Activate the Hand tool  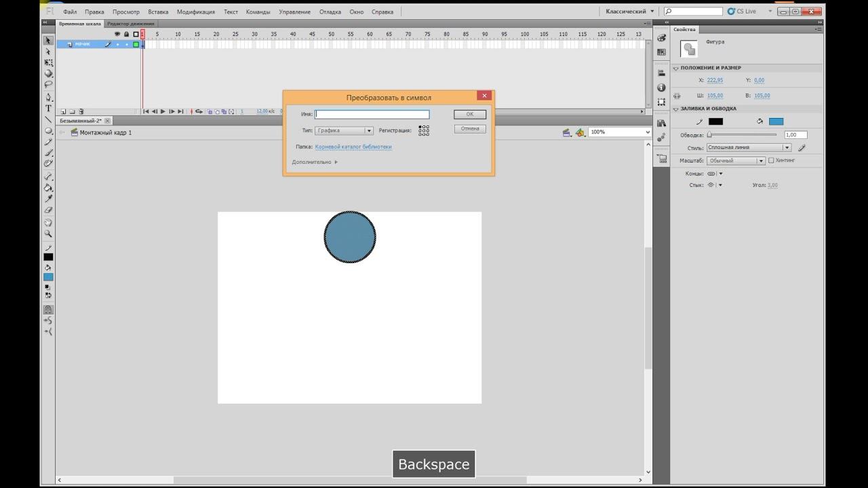click(x=48, y=222)
